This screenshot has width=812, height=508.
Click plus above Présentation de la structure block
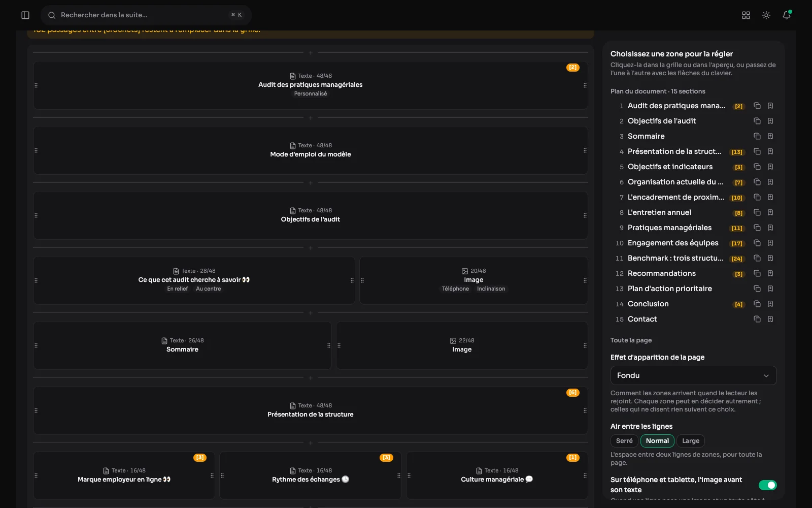[x=311, y=378]
